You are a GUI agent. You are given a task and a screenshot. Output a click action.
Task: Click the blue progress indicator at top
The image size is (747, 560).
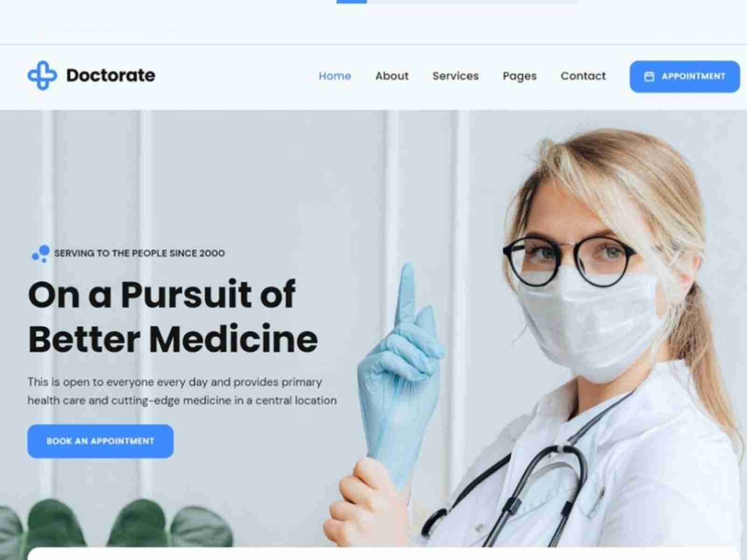(352, 1)
